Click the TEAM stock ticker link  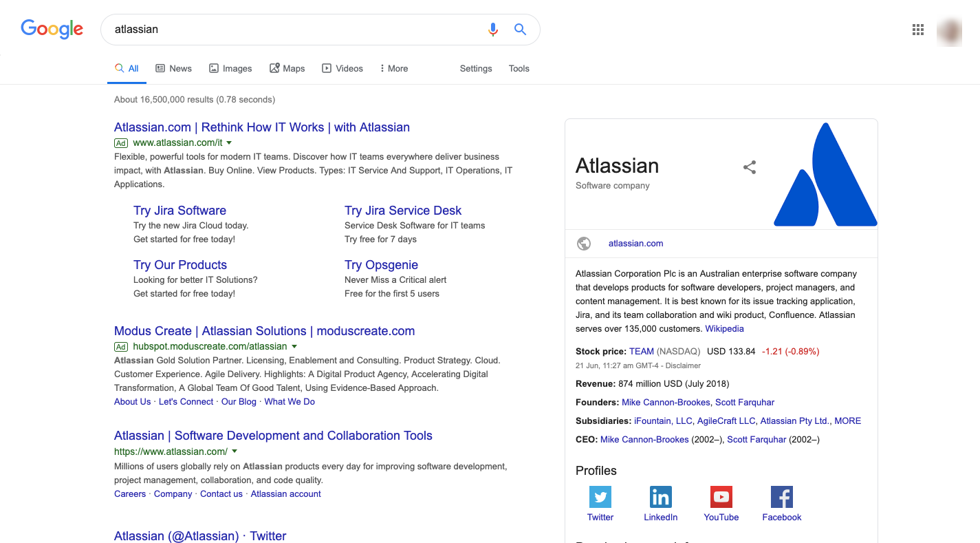[642, 352]
